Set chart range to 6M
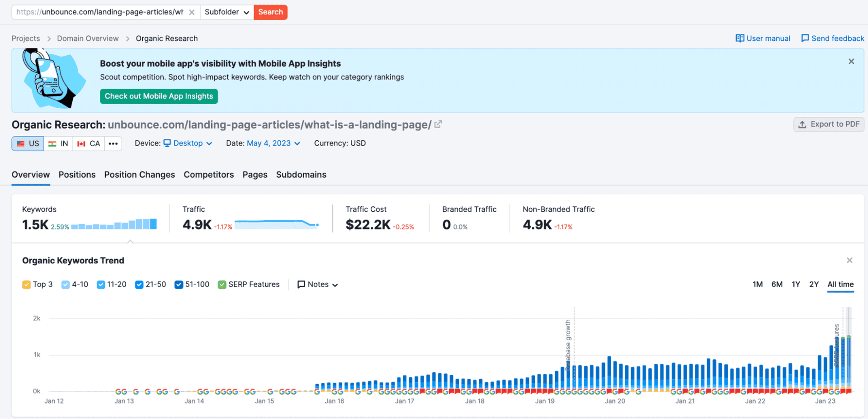 click(777, 285)
